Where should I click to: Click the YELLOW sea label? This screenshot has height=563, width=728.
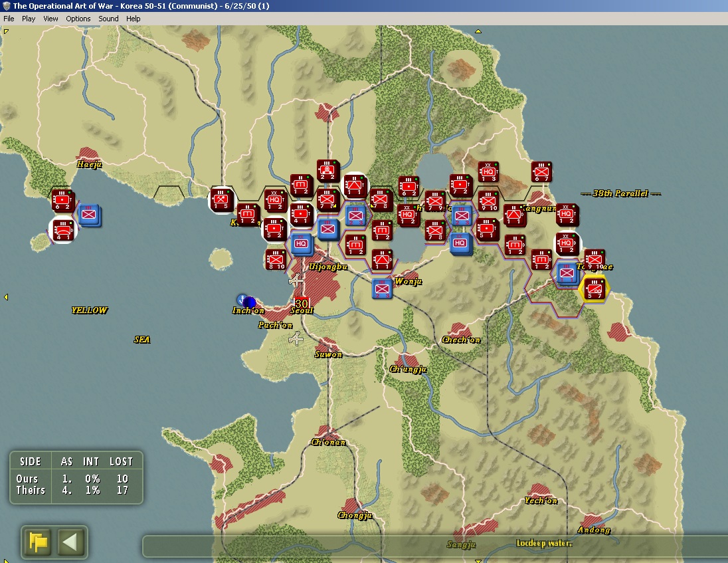click(90, 310)
